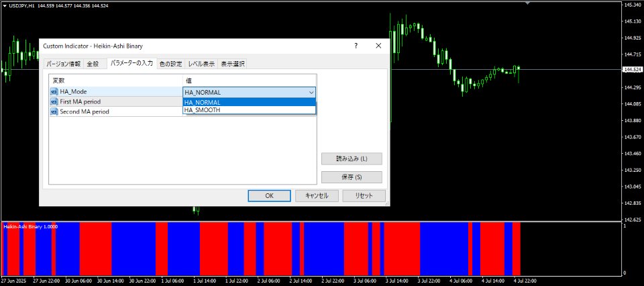Click the Custom Indicator dialog title text
This screenshot has height=286, width=644.
(x=93, y=46)
